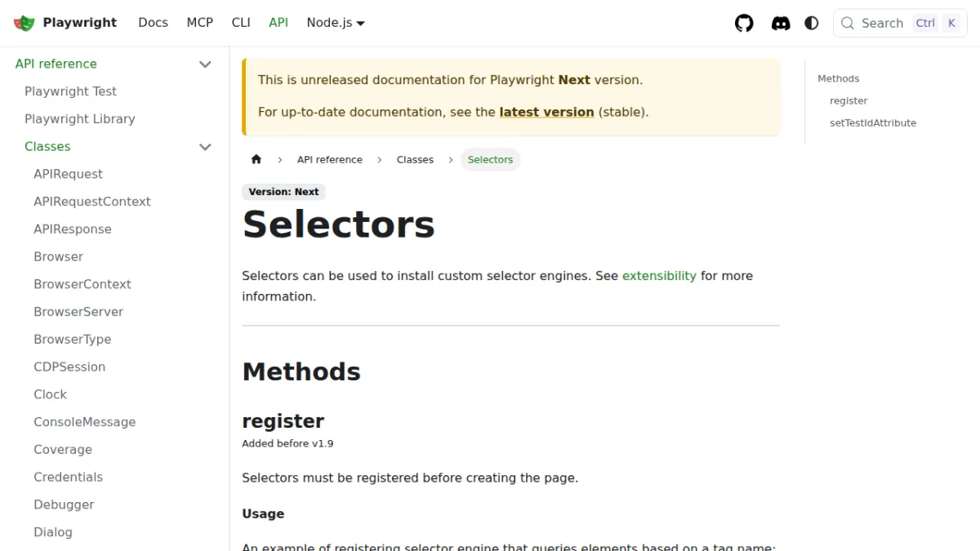Viewport: 980px width, 551px height.
Task: Open the extensibility link
Action: (x=659, y=276)
